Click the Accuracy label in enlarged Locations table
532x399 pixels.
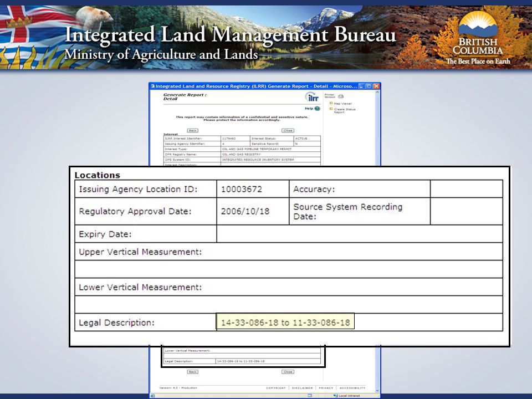314,190
